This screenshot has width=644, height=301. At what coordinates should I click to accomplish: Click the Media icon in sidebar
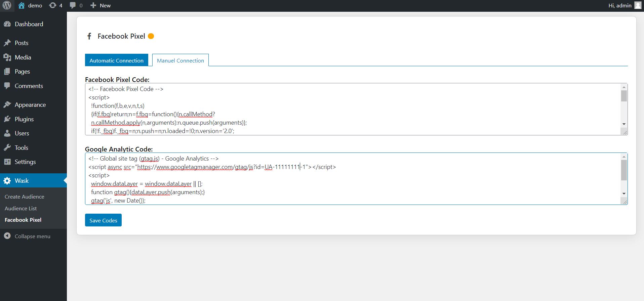click(x=7, y=57)
